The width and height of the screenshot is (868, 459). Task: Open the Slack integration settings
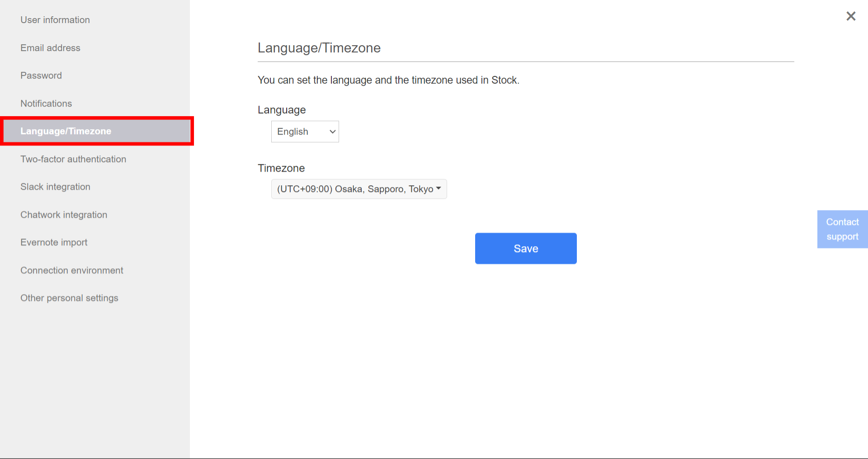click(x=55, y=187)
